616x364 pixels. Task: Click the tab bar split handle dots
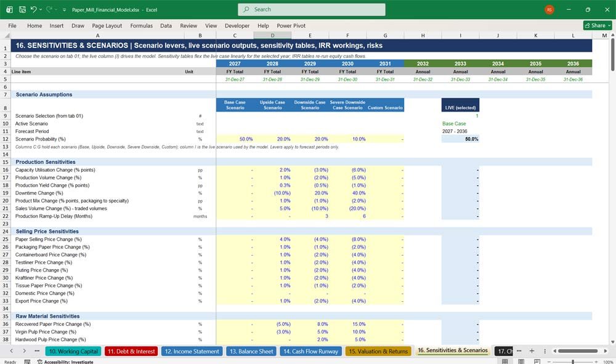click(545, 351)
